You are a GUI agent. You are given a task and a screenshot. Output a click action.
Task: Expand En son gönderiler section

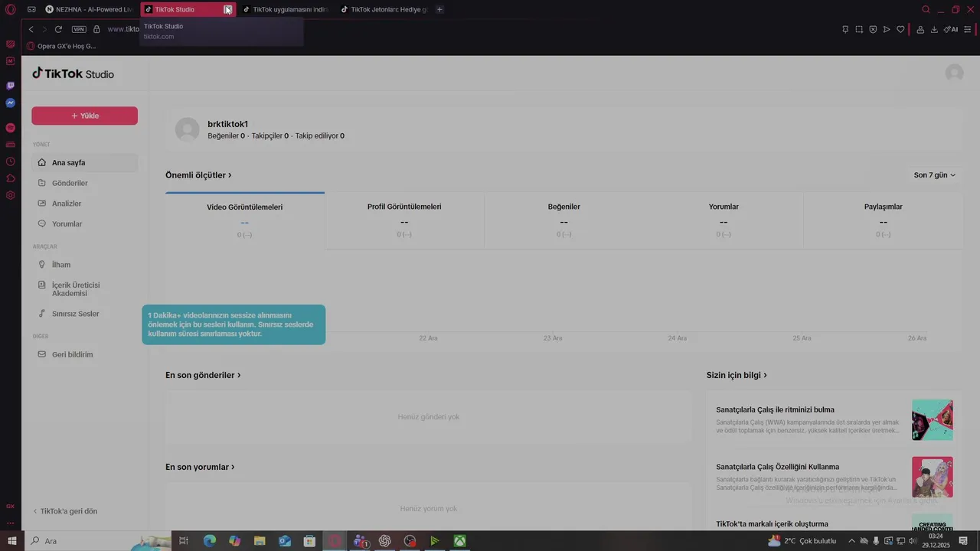coord(203,375)
